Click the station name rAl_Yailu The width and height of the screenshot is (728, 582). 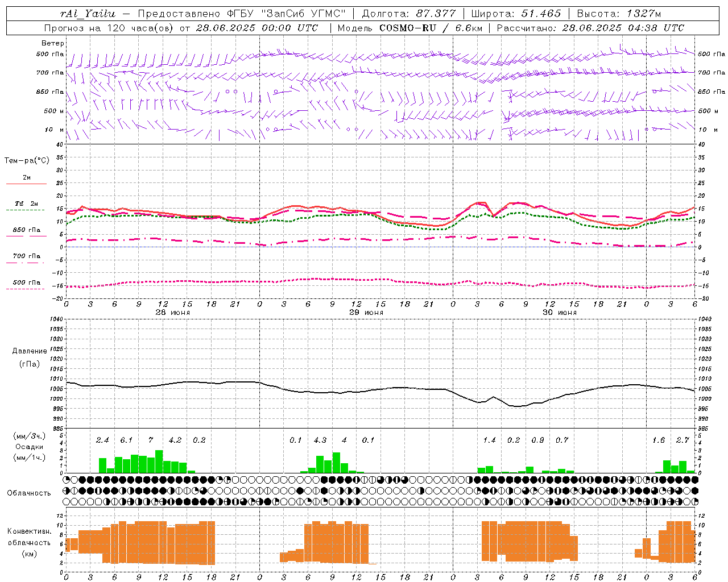(x=87, y=14)
